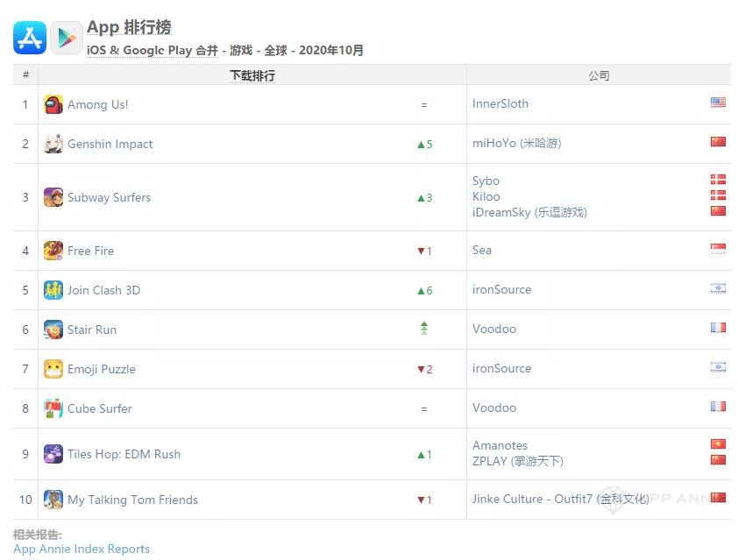Click the ▼1 rank change for Free Fire

[x=424, y=251]
